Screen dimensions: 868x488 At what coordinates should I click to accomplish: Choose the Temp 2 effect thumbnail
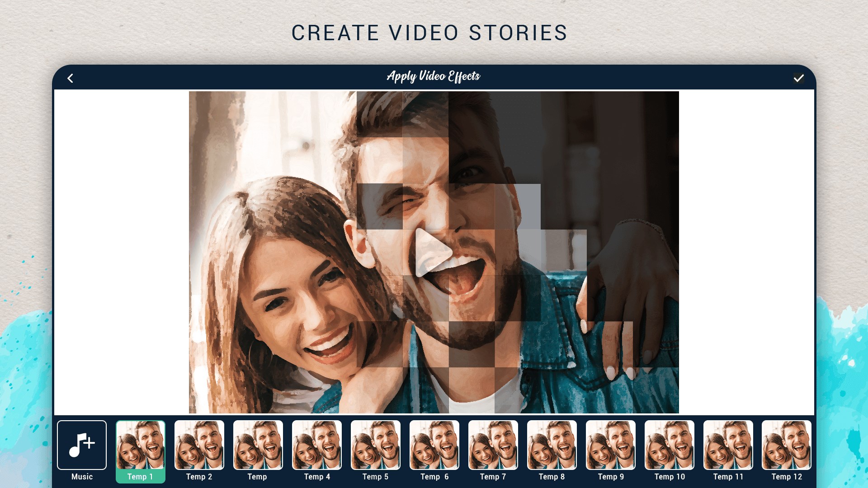pyautogui.click(x=199, y=445)
